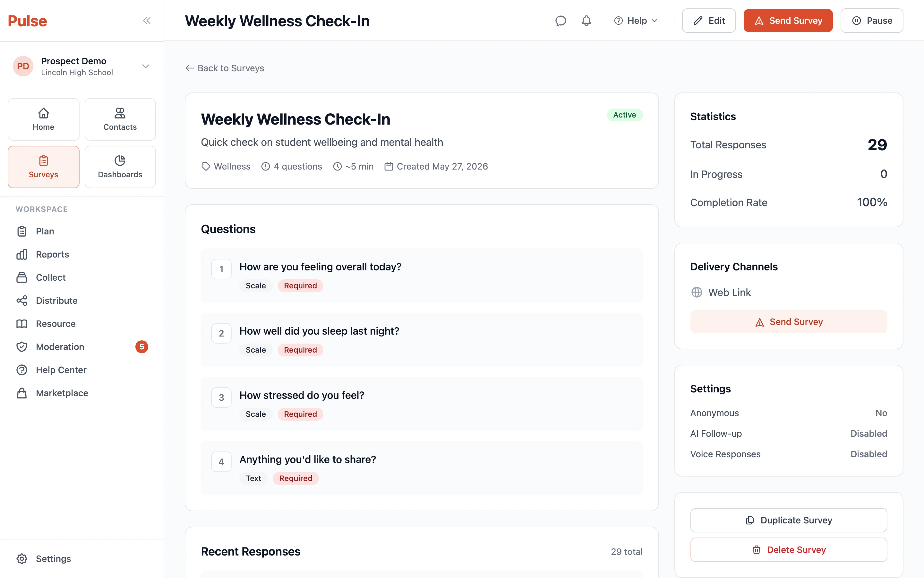Go to Home tile

click(x=44, y=119)
